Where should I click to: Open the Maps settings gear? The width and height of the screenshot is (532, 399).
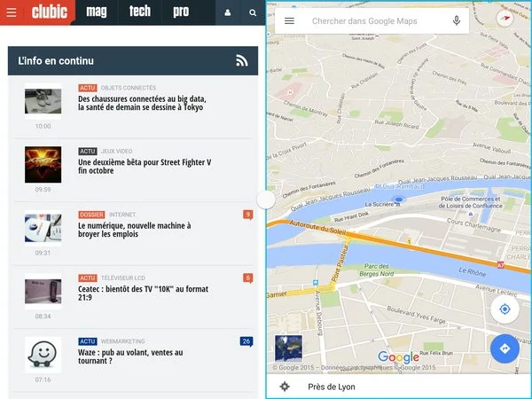click(x=285, y=387)
